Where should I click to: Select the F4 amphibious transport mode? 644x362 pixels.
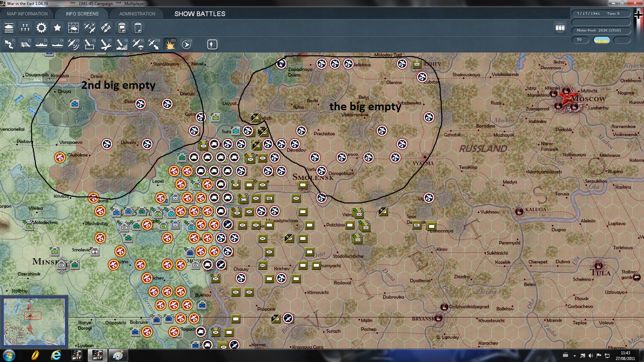pyautogui.click(x=57, y=44)
